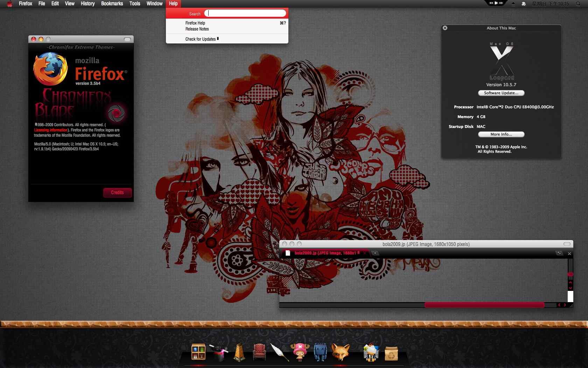Open the Tools menu
This screenshot has height=368, width=588.
135,4
